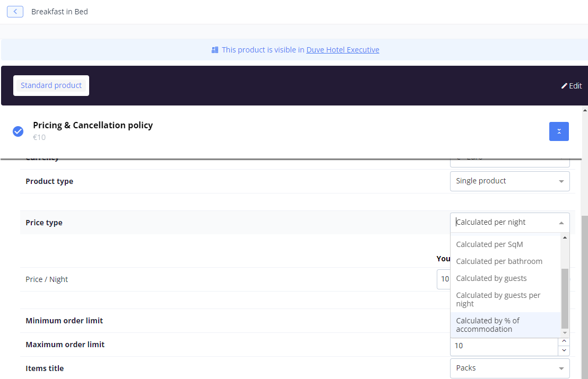Click the pencil Edit icon

pyautogui.click(x=564, y=86)
